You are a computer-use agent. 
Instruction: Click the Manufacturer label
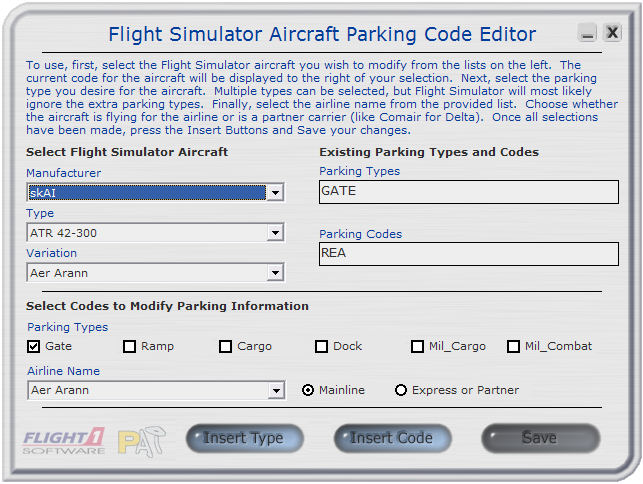pyautogui.click(x=64, y=173)
